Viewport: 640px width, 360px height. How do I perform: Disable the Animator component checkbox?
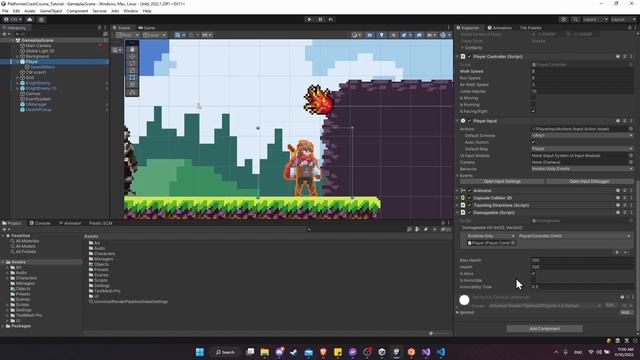(x=469, y=191)
